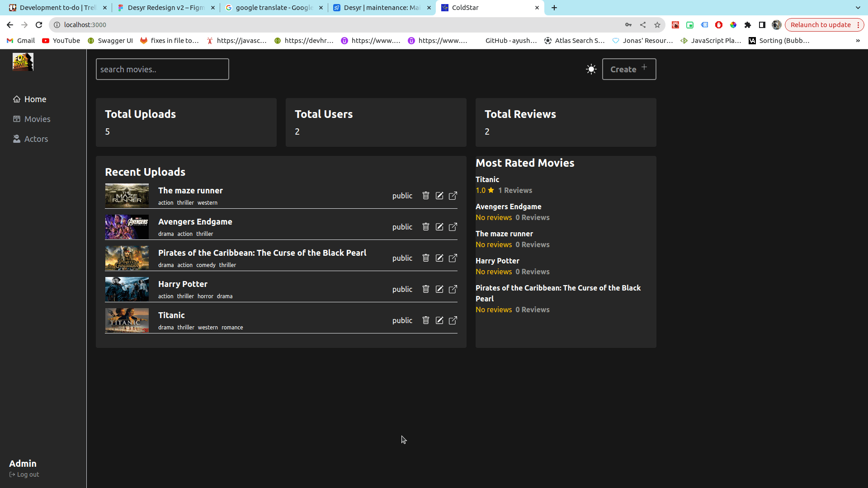Click the address bar URL
868x488 pixels.
[85, 25]
